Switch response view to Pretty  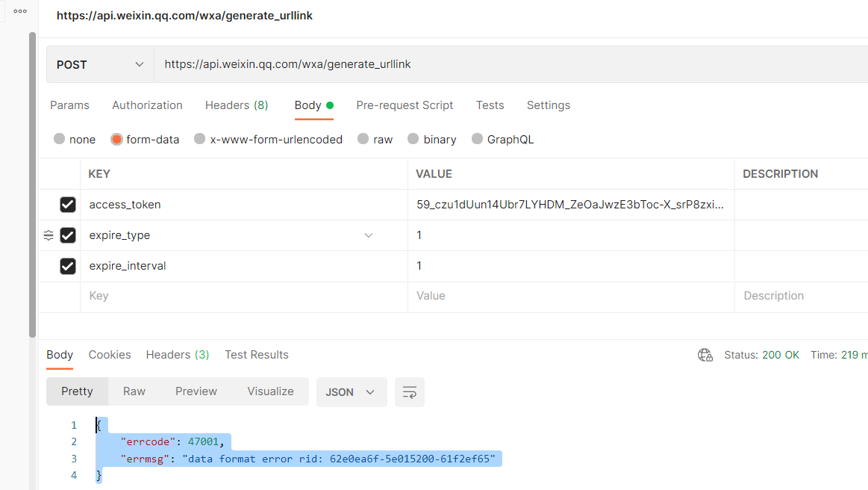coord(77,391)
